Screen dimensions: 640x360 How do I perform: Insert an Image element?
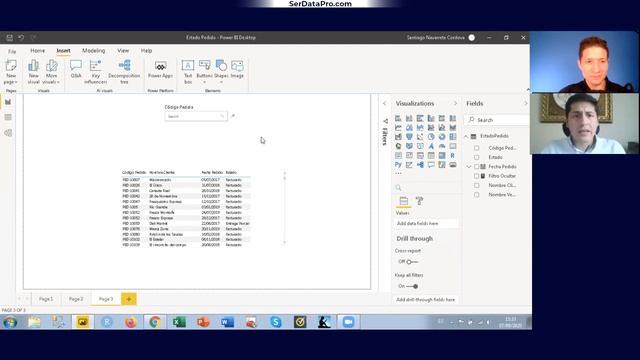click(x=237, y=69)
